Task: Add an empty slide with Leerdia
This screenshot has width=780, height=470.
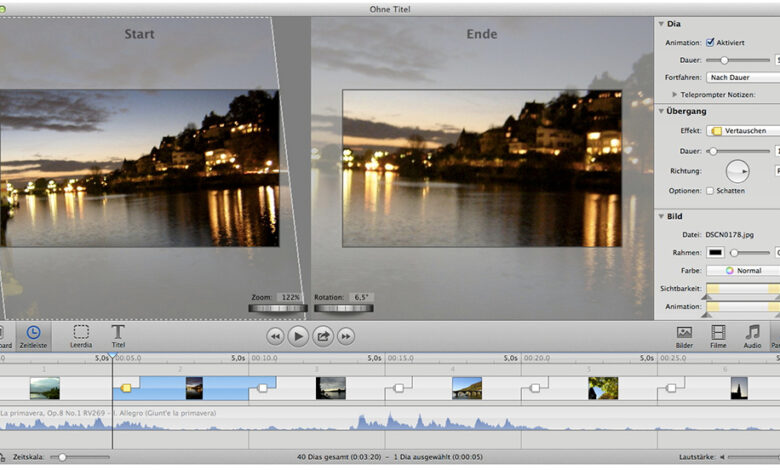Action: [x=81, y=335]
